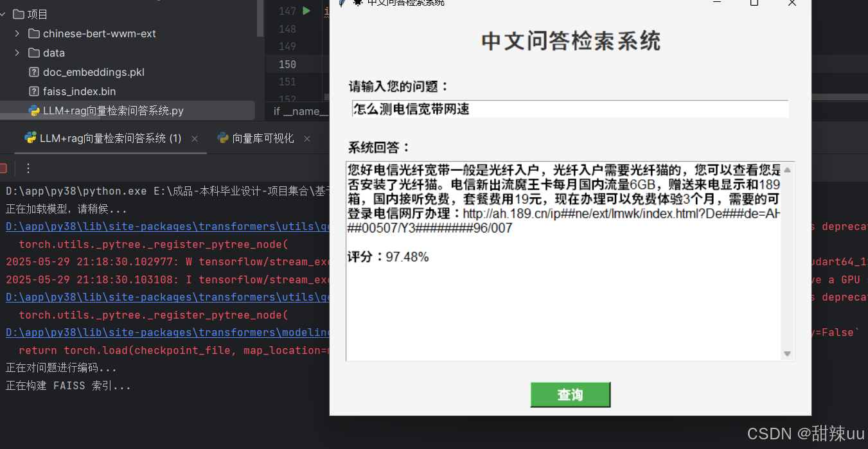Click the feather icon in the dialog title bar

tap(342, 3)
